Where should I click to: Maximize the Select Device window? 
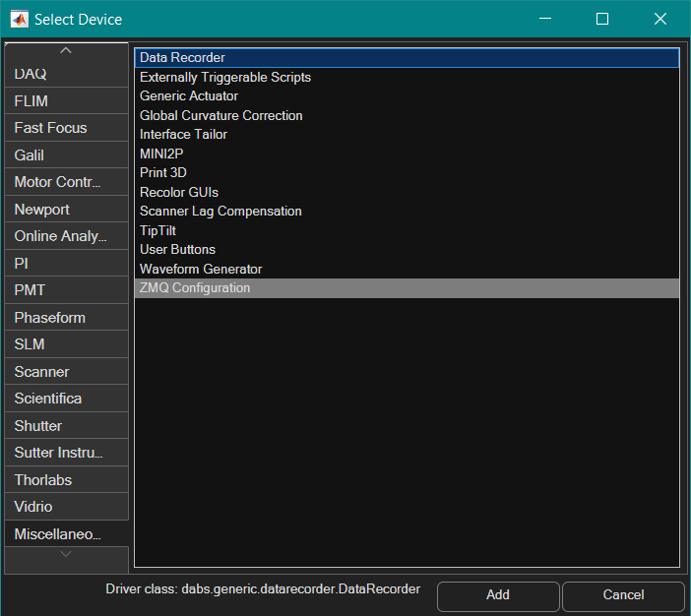pos(602,19)
